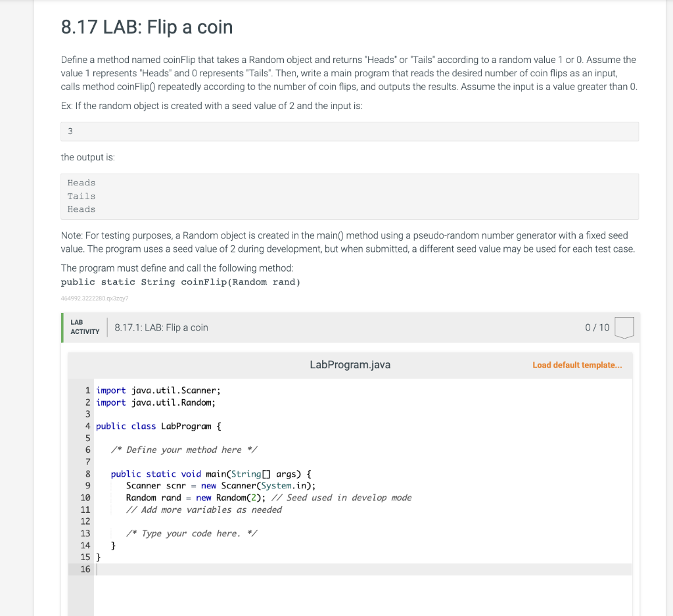Select the LabProgram.java file tab
Screen dimensions: 673x616
click(x=350, y=364)
